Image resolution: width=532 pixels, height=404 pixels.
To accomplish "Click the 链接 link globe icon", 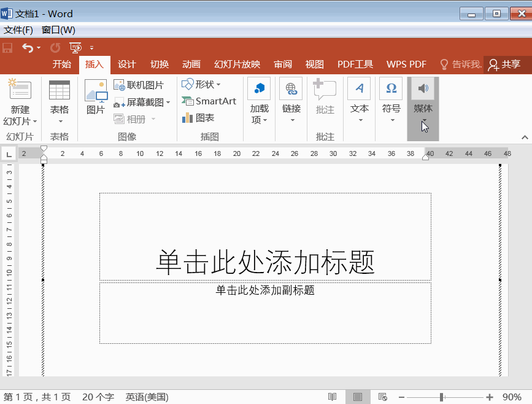I will (x=291, y=88).
